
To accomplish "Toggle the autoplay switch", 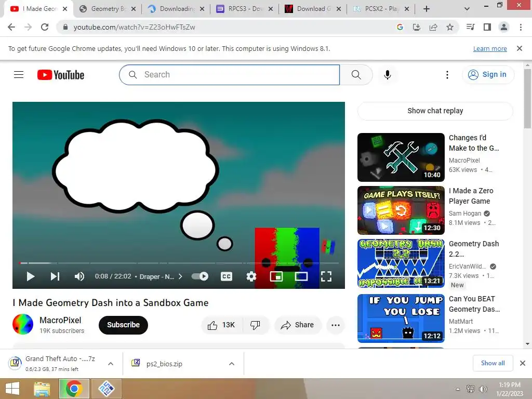I will coord(200,276).
